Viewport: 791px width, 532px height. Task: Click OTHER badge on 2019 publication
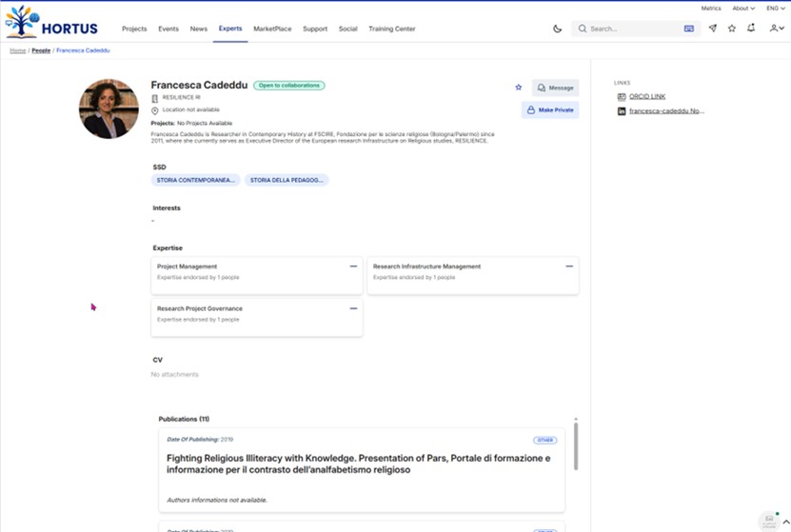tap(544, 441)
